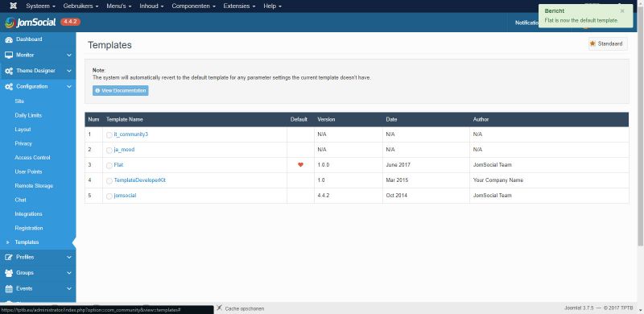Open the TemplateDeveloperKit template link
The height and width of the screenshot is (314, 644).
tap(139, 180)
